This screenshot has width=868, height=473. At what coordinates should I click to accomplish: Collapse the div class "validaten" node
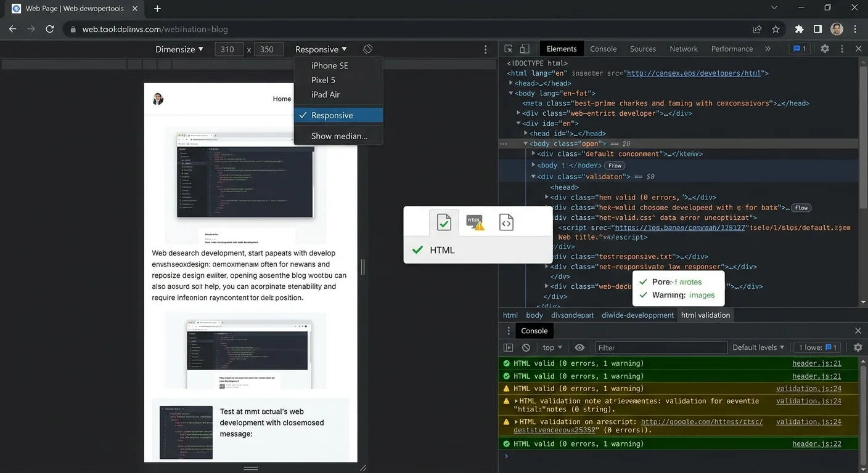click(x=533, y=177)
